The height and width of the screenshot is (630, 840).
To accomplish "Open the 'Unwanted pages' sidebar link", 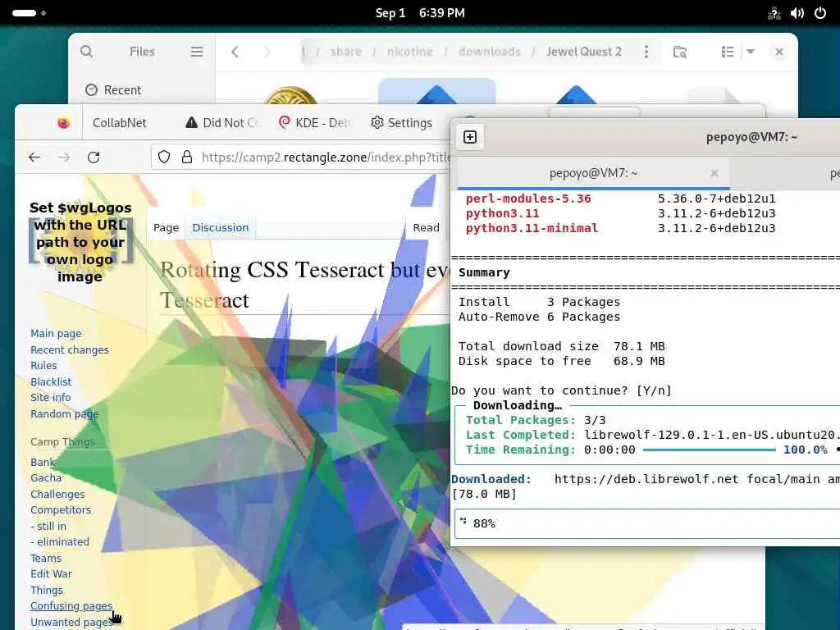I will point(71,622).
